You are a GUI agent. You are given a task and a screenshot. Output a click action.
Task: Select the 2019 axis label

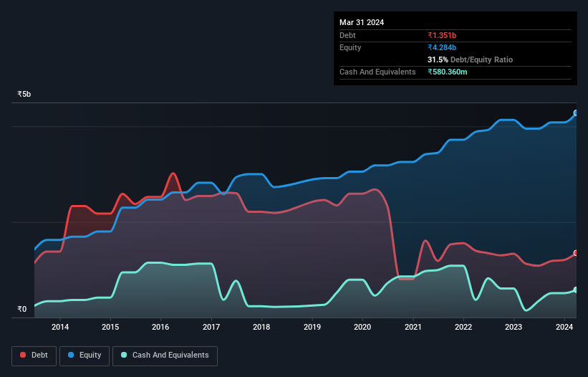(312, 327)
